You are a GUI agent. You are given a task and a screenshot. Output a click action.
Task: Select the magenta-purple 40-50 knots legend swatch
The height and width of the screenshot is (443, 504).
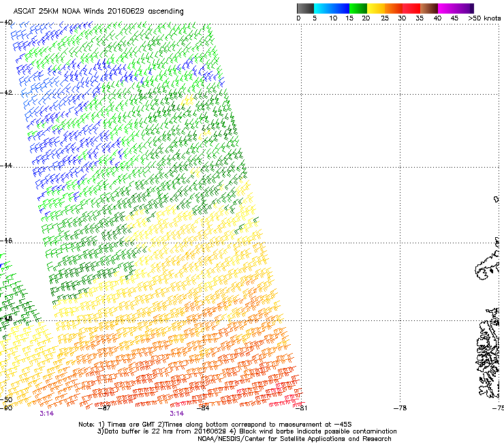[x=456, y=8]
